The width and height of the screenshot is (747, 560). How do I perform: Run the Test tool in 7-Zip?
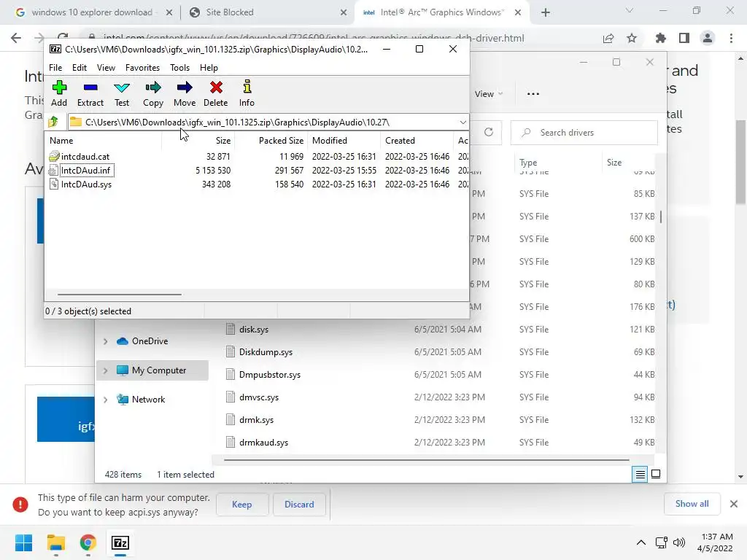[122, 93]
